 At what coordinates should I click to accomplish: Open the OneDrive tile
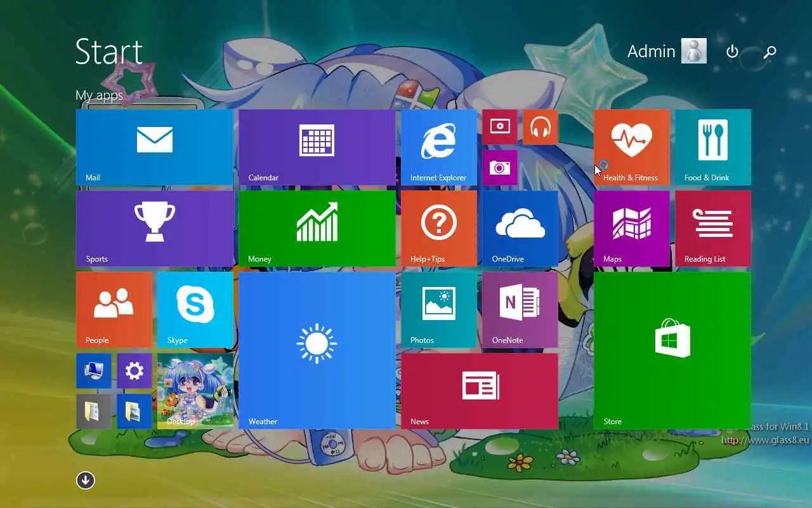[520, 229]
